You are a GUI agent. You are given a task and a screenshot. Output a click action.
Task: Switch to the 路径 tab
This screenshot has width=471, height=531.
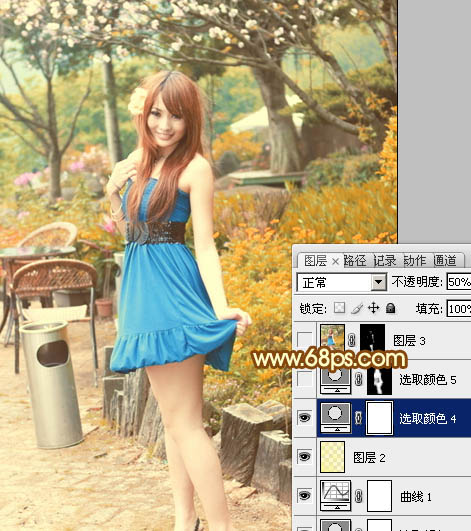pyautogui.click(x=355, y=261)
